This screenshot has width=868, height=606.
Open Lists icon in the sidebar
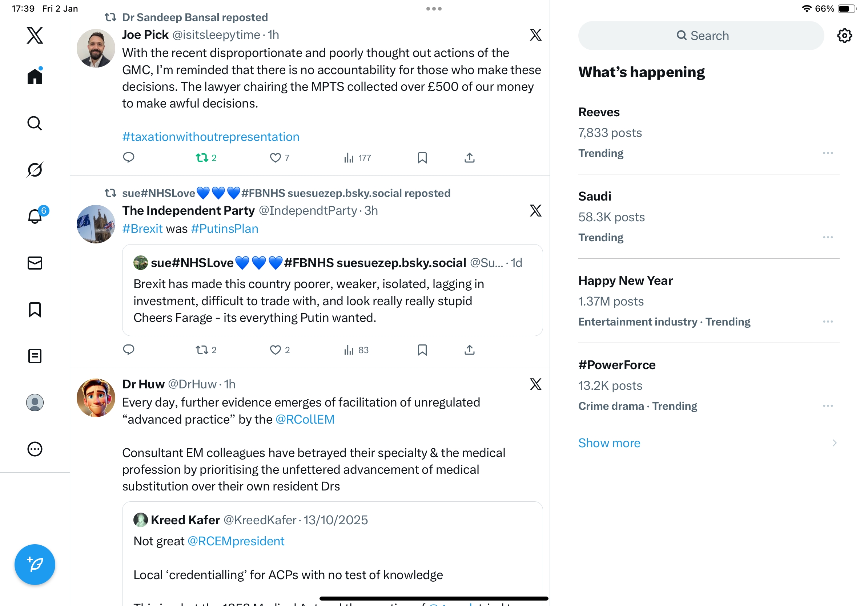[x=35, y=356]
